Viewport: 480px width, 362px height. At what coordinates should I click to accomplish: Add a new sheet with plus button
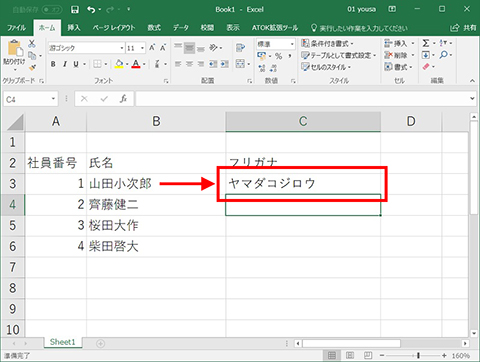click(x=100, y=343)
